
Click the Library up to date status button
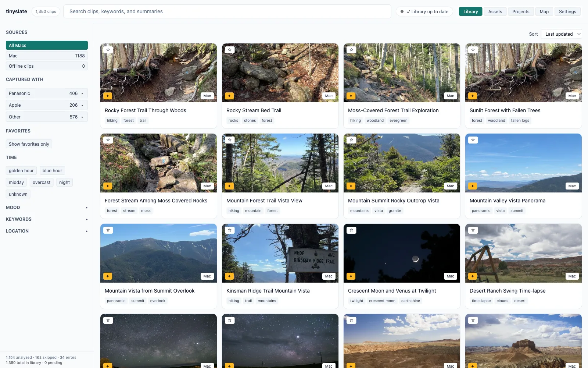(424, 12)
